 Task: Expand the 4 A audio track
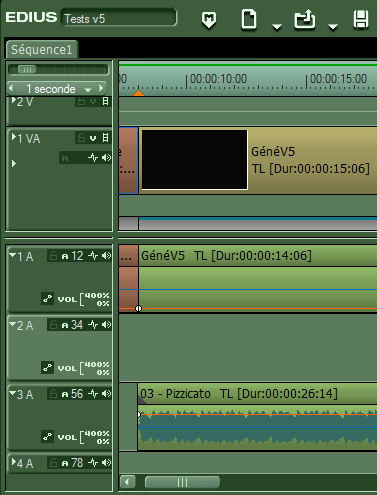coord(14,461)
